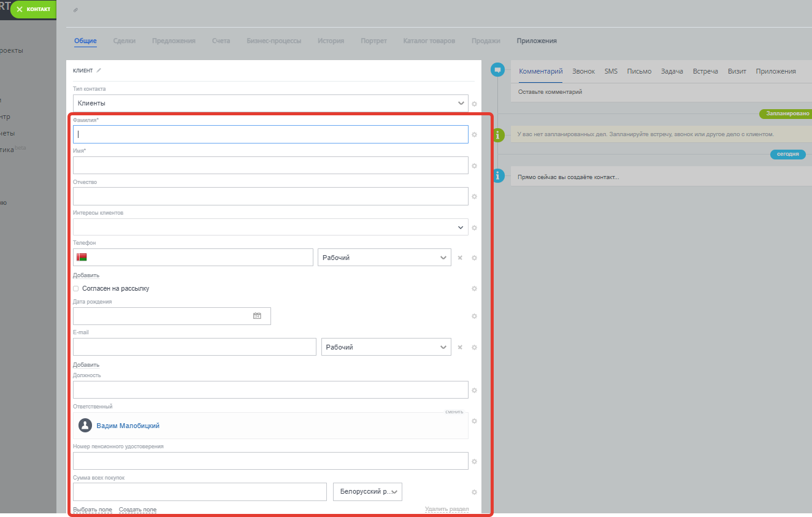Expand the Тип контакта dropdown showing Клиенты
The width and height of the screenshot is (812, 517).
pos(270,103)
